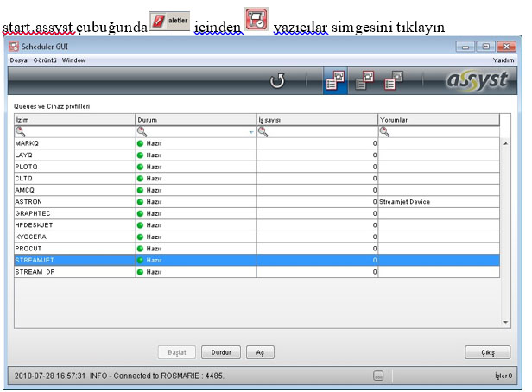The image size is (532, 392).
Task: Click the Çıkış button
Action: pyautogui.click(x=488, y=352)
